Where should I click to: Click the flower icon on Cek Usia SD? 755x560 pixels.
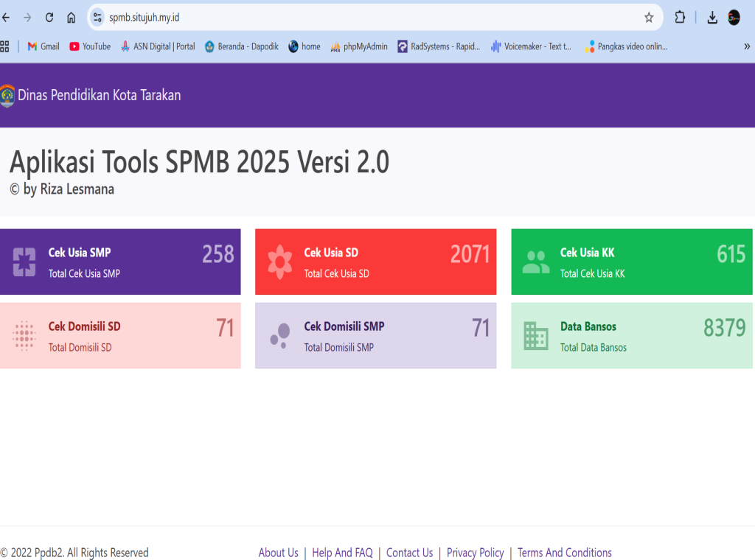tap(280, 262)
